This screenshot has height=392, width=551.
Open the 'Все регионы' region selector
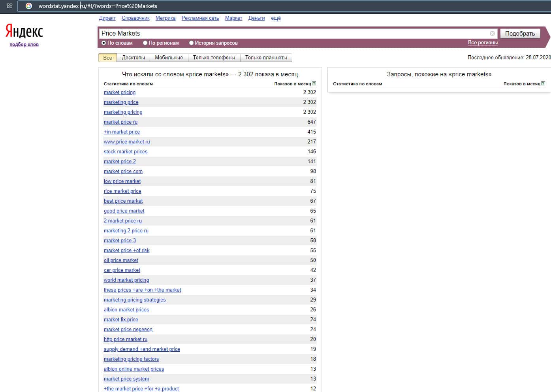pos(483,43)
